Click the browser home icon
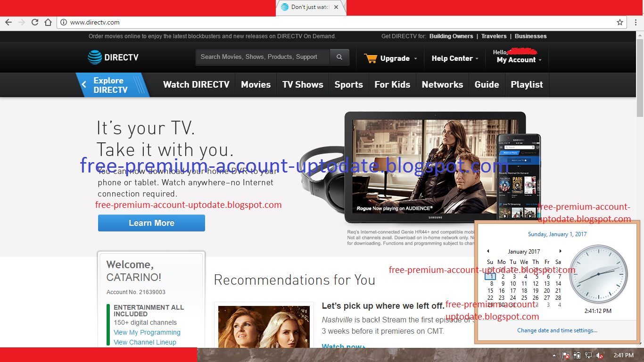Viewport: 644px width, 362px height. pos(48,22)
